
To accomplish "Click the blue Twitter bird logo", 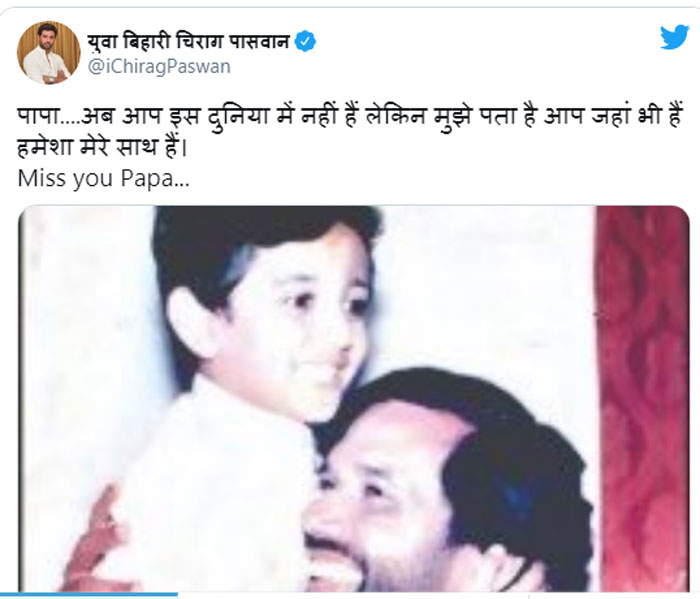I will point(675,37).
